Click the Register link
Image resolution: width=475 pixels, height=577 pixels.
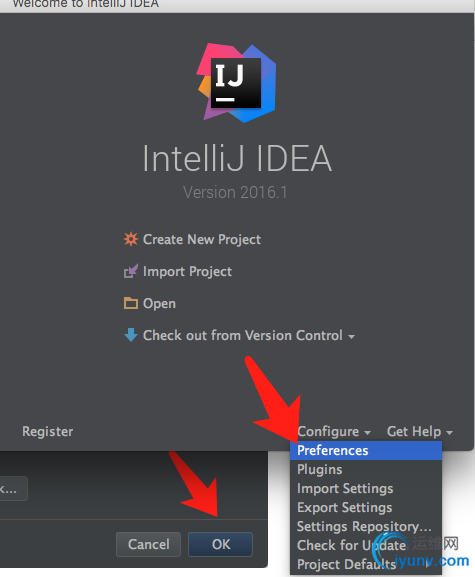(47, 431)
